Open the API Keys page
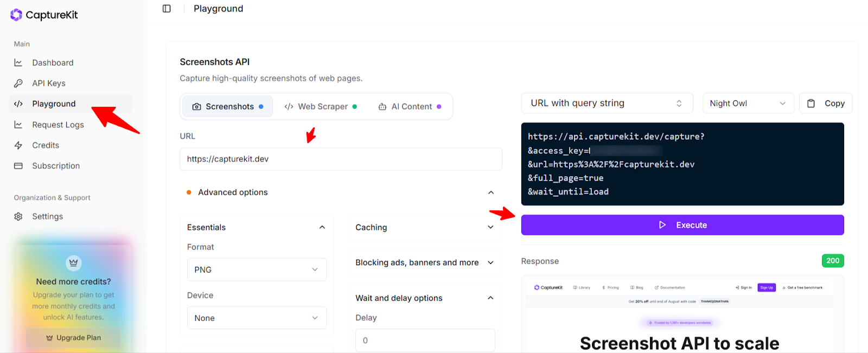This screenshot has width=868, height=353. click(71, 84)
